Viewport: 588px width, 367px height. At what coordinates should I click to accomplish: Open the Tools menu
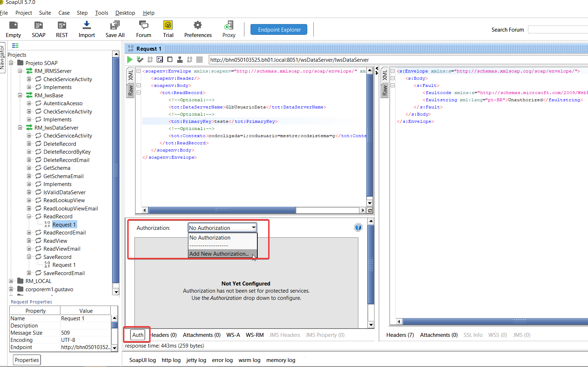click(x=102, y=13)
